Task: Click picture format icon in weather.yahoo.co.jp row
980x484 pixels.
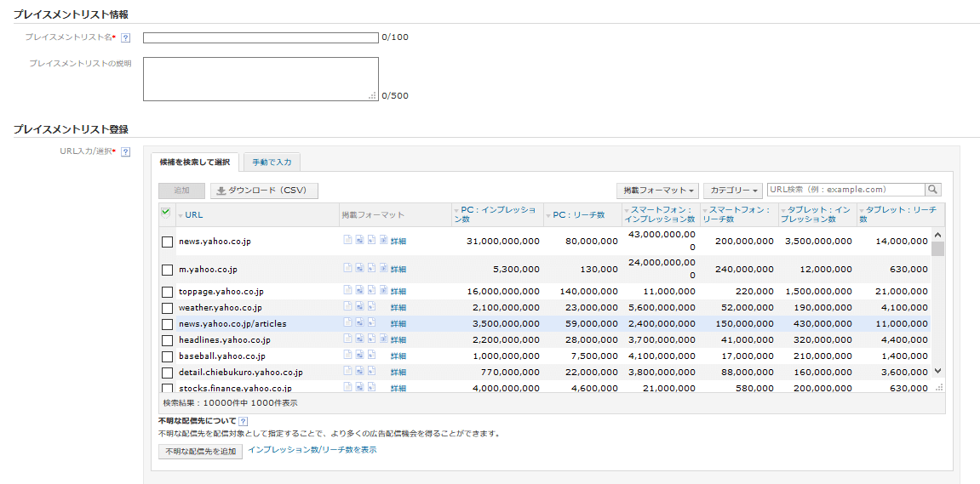Action: [360, 306]
